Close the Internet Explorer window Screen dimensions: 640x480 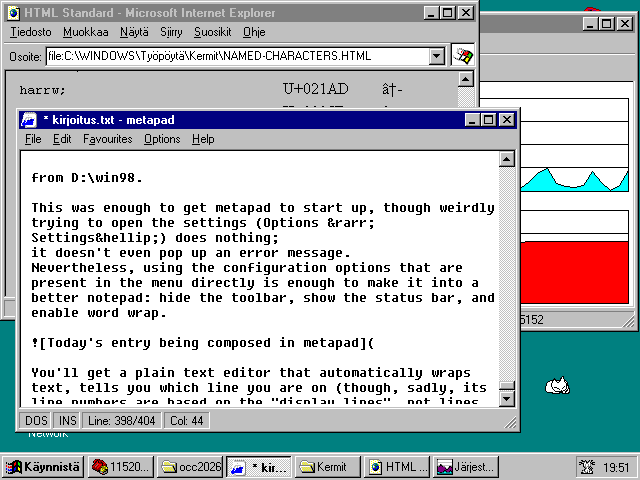tap(465, 13)
